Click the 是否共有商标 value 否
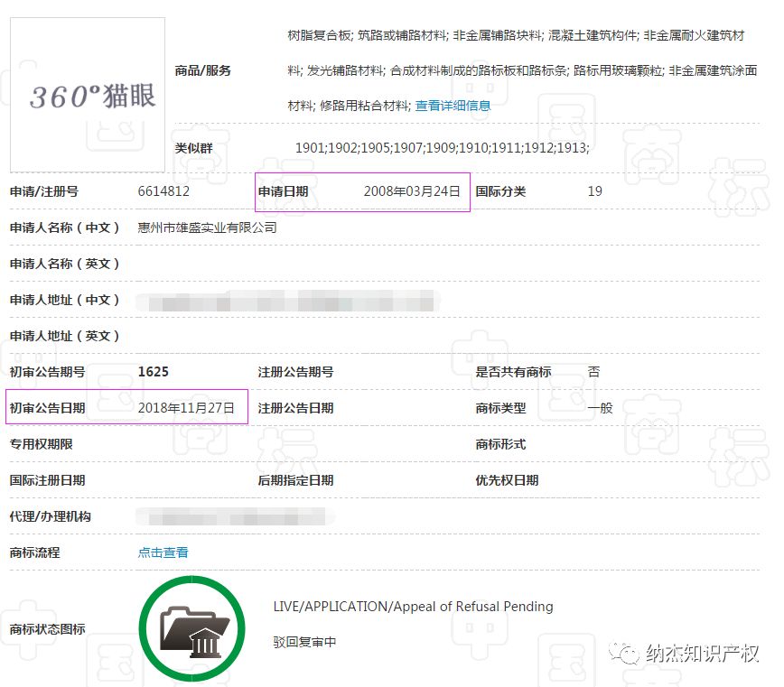 pos(593,371)
